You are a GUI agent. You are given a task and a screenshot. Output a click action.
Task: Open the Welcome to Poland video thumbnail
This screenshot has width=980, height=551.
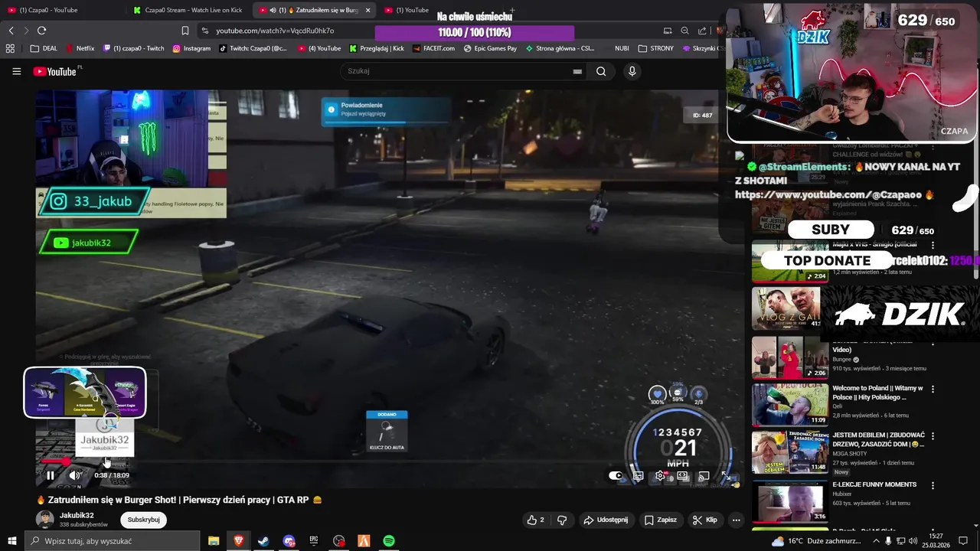789,403
